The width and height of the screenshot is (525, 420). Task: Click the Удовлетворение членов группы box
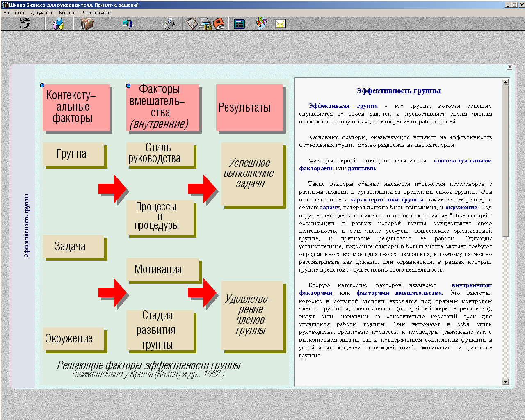pos(252,315)
